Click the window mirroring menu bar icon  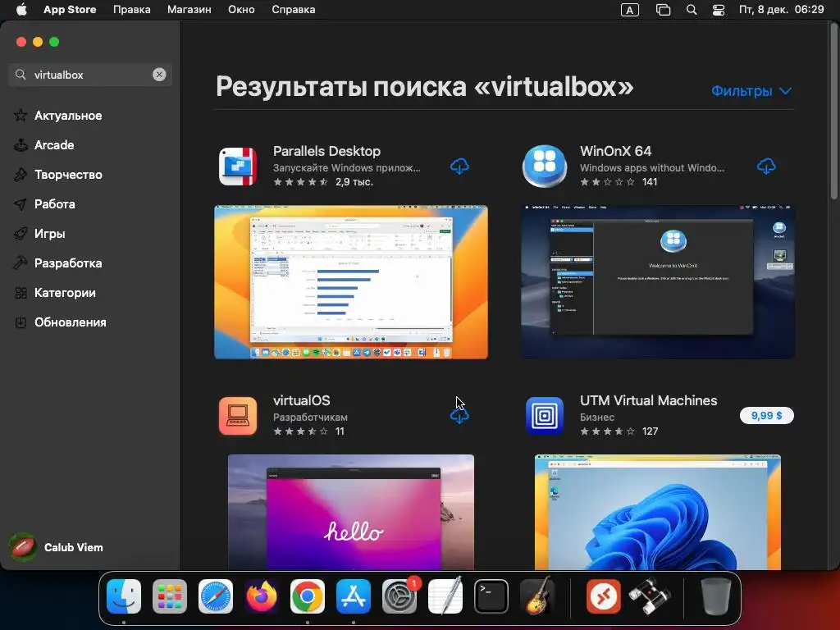coord(663,10)
